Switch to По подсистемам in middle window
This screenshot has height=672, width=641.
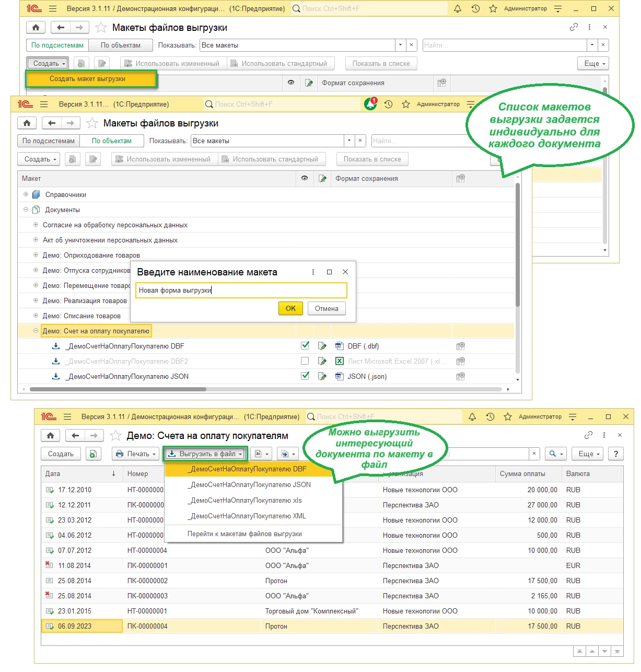click(49, 141)
